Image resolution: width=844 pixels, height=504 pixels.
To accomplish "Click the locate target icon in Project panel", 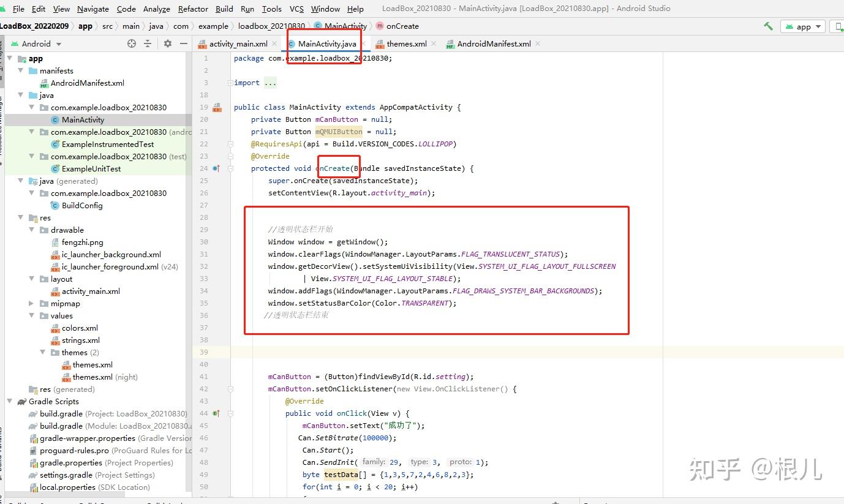I will [x=131, y=43].
